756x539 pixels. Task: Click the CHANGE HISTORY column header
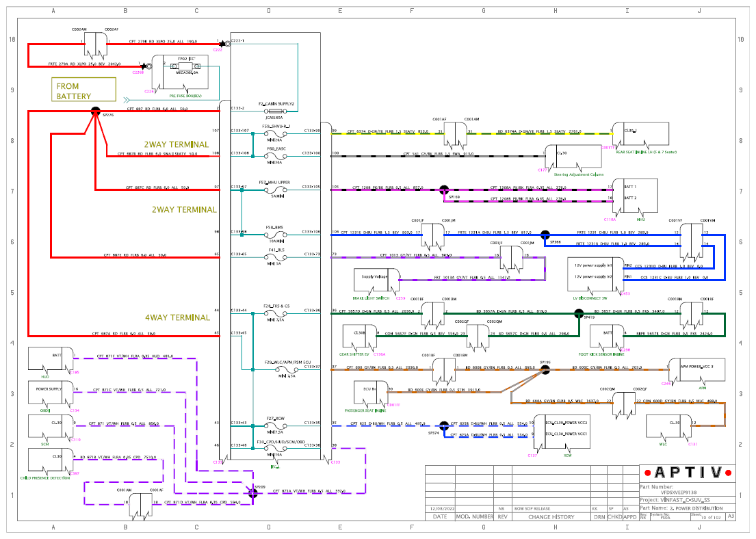click(x=551, y=517)
